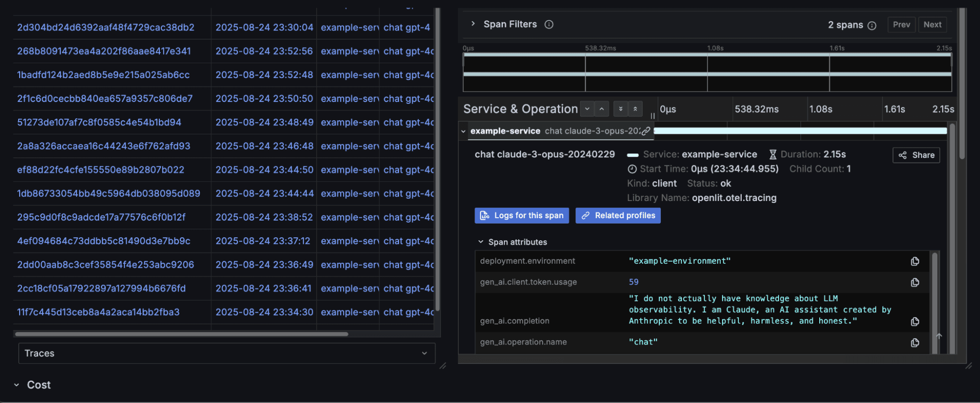Click the trace view panel resize corner handle
Screen dimensions: 980x403
969,366
